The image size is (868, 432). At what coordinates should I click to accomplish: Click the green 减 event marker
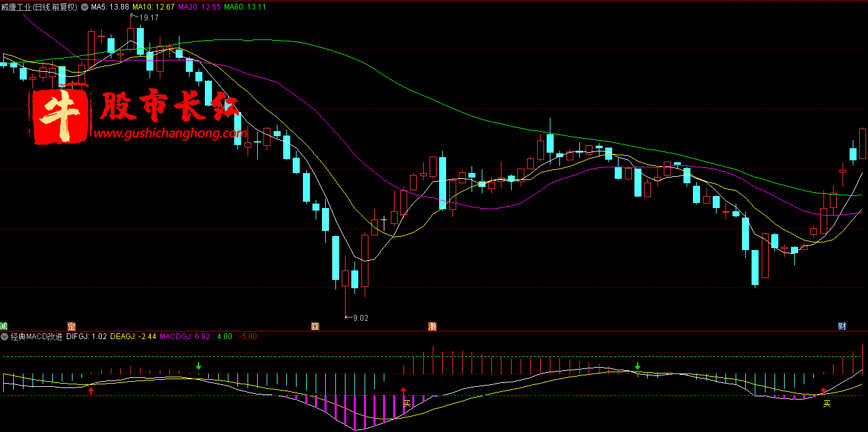coord(4,326)
